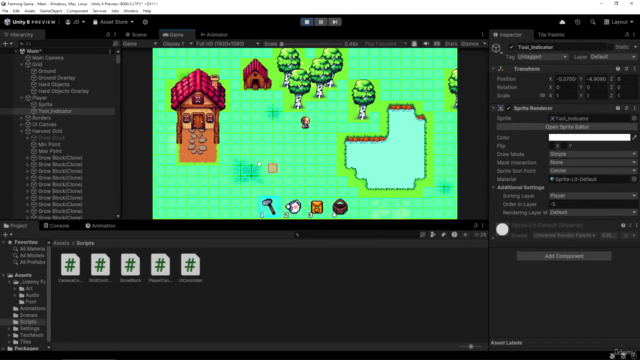Open the Play Focused dropdown
The image size is (640, 360).
click(x=385, y=44)
